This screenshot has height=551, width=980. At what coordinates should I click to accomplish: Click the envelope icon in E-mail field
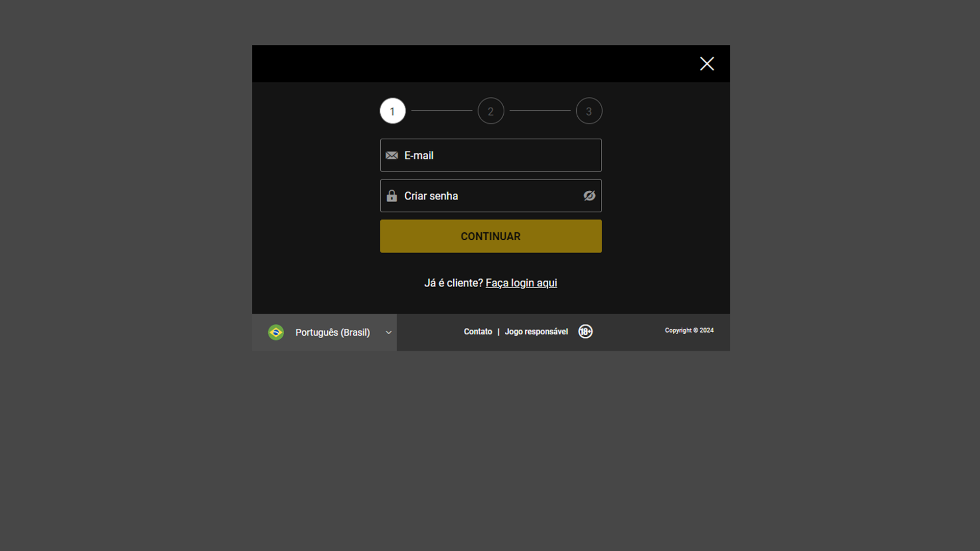pyautogui.click(x=391, y=156)
